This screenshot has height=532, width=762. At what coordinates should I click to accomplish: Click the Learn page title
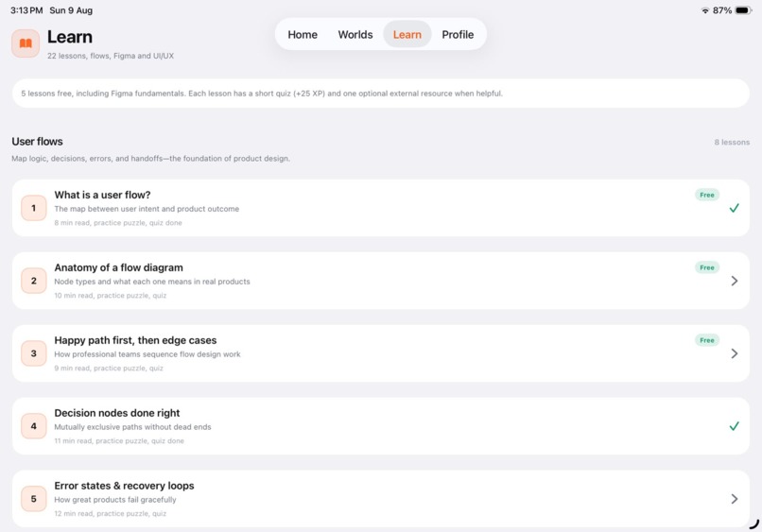70,37
